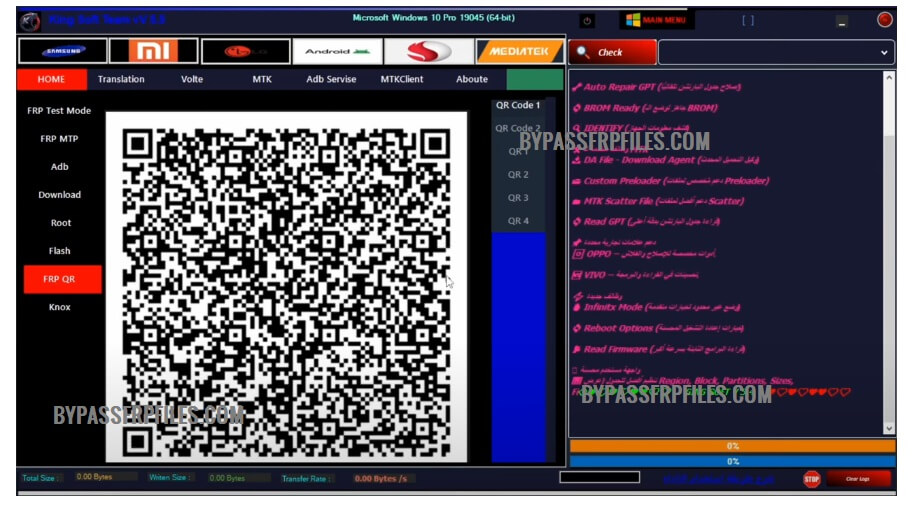914x506 pixels.
Task: Click the orange 0% progress bar
Action: (x=732, y=446)
